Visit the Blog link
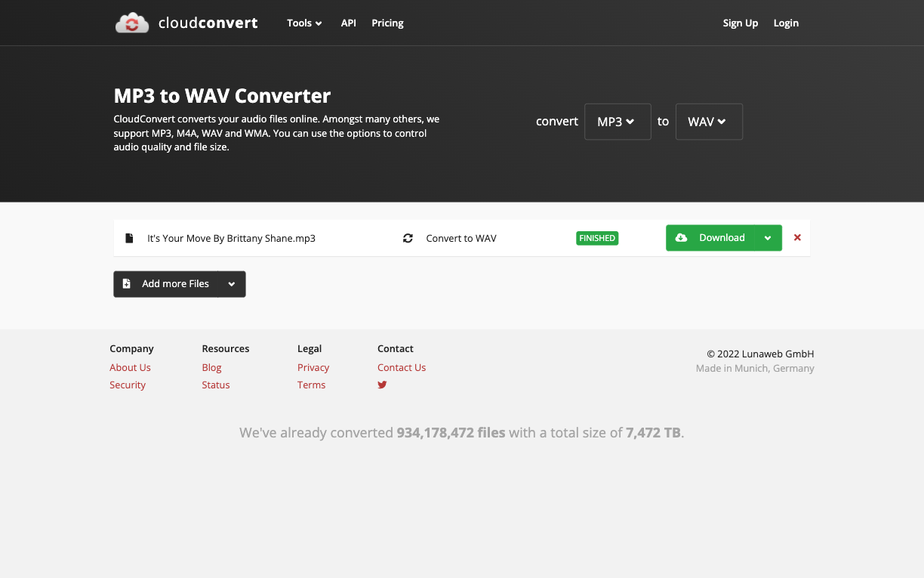 click(x=211, y=367)
